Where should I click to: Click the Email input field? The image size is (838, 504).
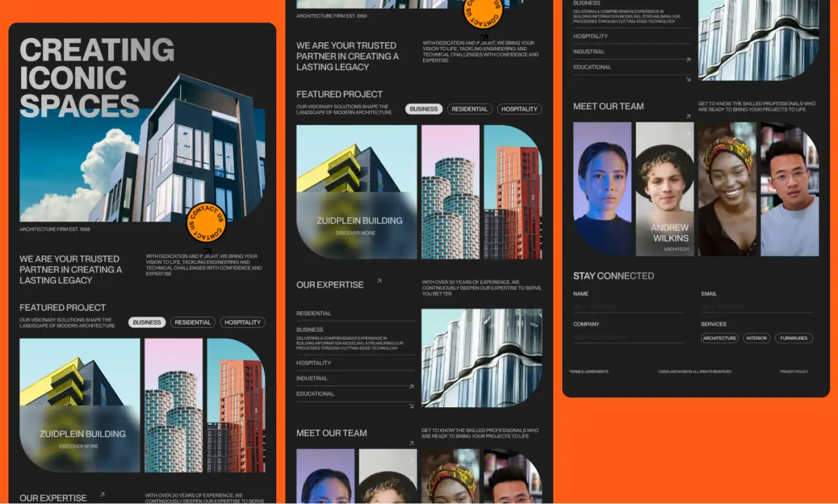pos(757,307)
